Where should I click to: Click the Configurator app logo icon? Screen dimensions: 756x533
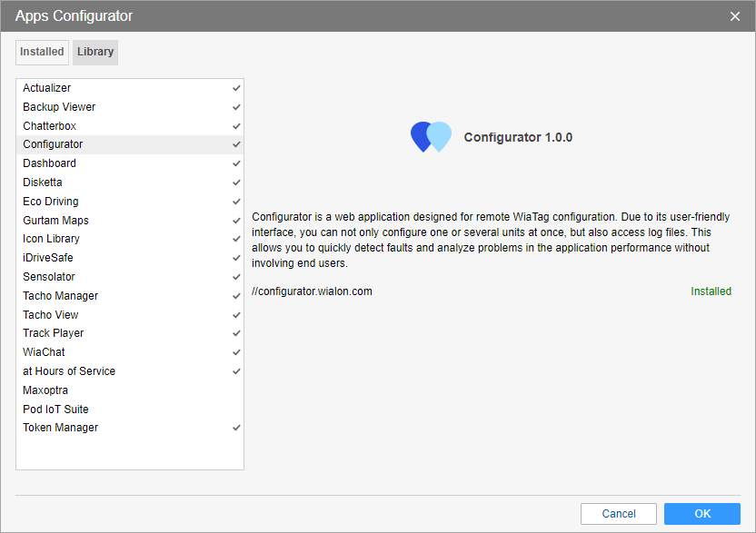(x=431, y=137)
